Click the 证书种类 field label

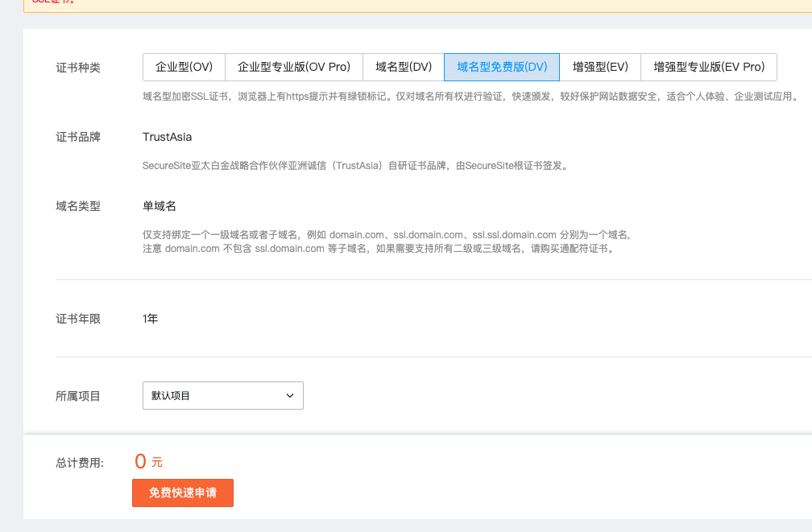[78, 68]
